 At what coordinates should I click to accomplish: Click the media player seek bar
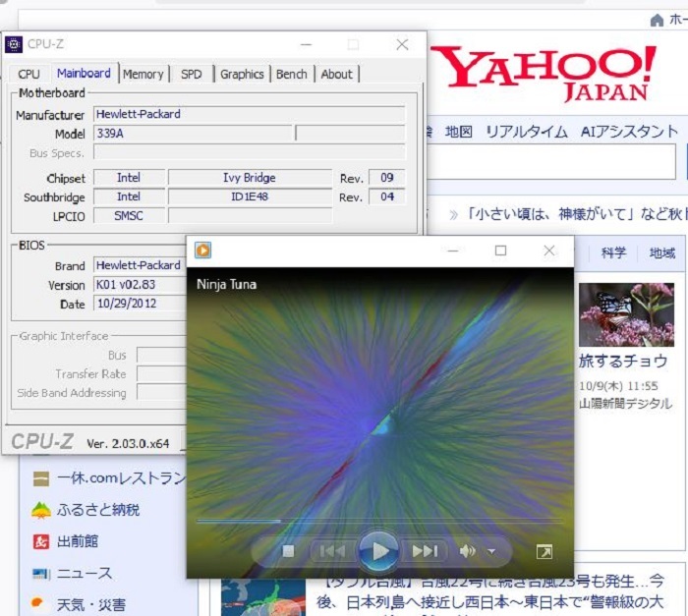(378, 521)
